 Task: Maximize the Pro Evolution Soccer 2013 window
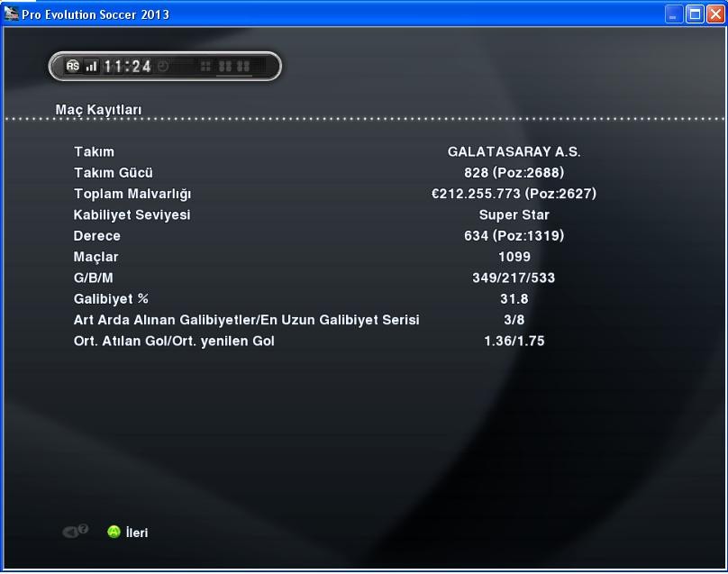click(x=695, y=14)
